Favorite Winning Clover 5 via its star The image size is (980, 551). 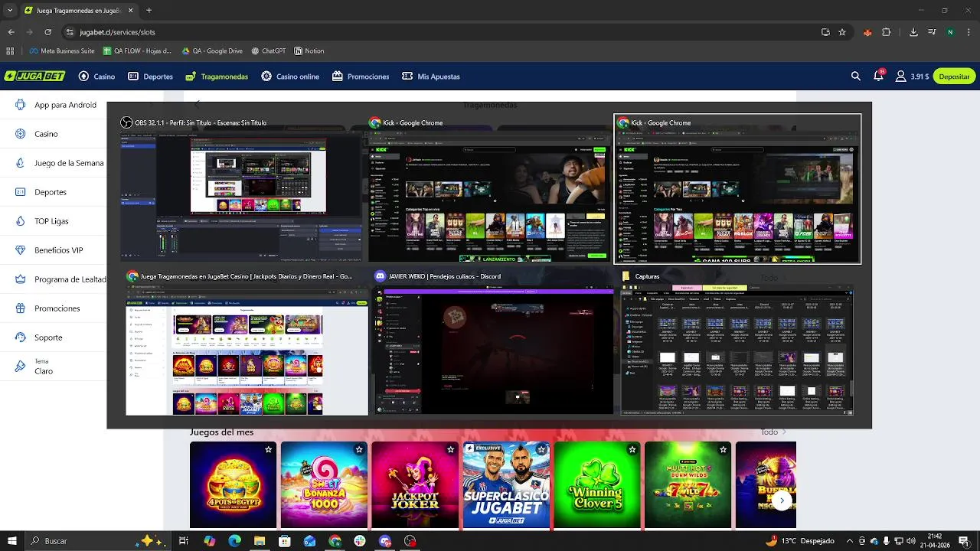coord(632,450)
